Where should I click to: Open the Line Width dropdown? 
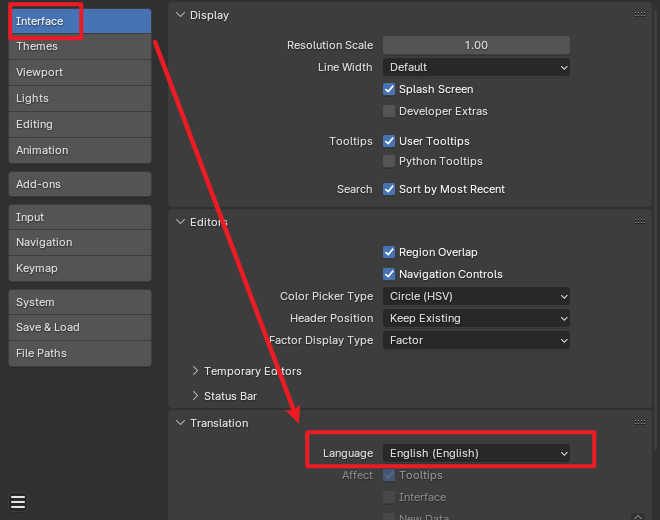tap(476, 67)
